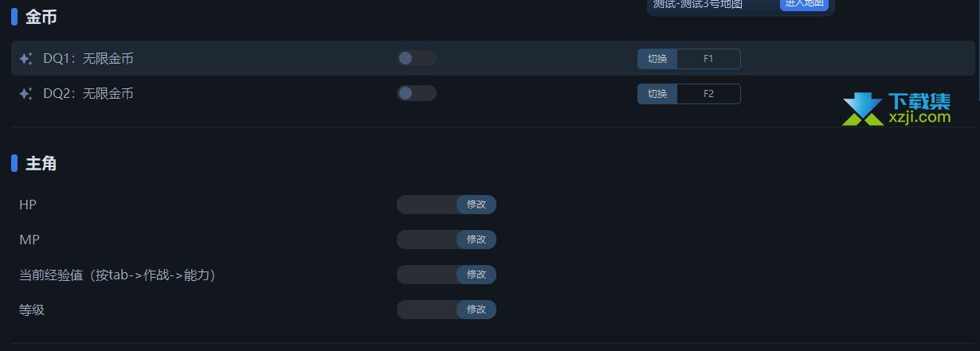This screenshot has width=980, height=351.
Task: Click the sparkle icon beside DQ2 无限金币
Action: point(25,94)
